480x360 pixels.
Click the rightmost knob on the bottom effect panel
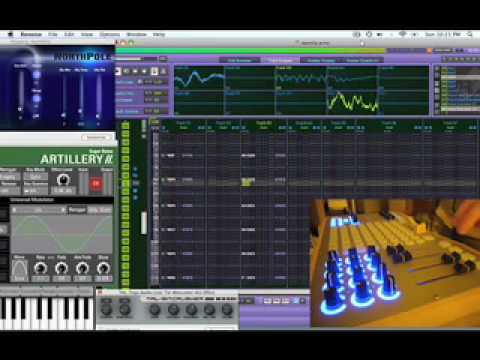click(x=227, y=309)
